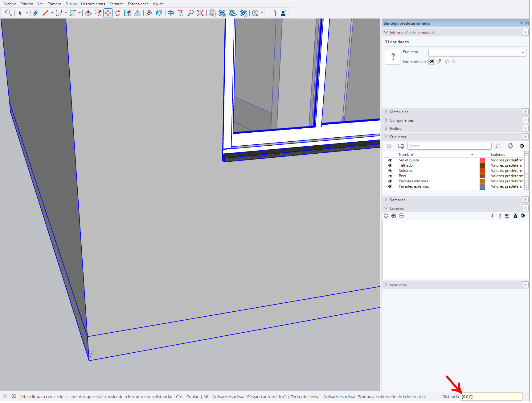Open the Edición menu
Viewport: 532px width, 403px height.
coord(27,4)
